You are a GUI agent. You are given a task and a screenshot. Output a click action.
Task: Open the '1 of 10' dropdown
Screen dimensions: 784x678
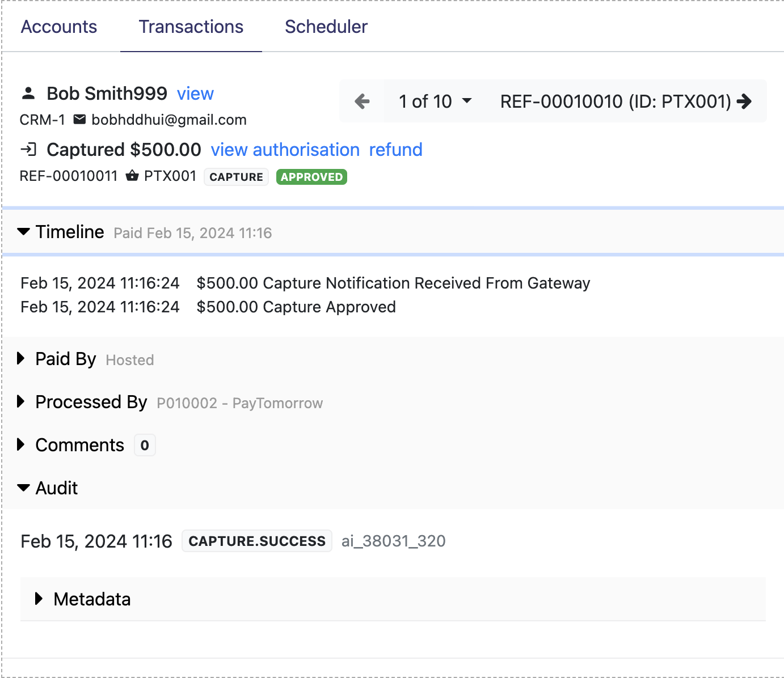435,101
